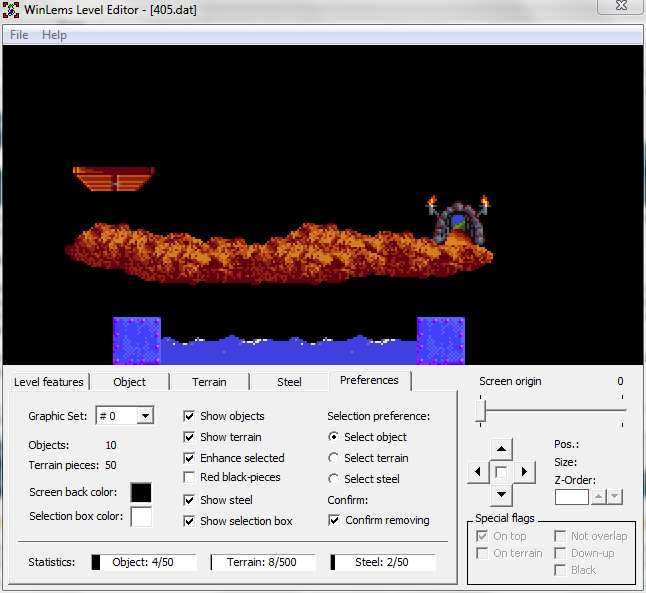
Task: Open the File menu
Action: coord(19,35)
